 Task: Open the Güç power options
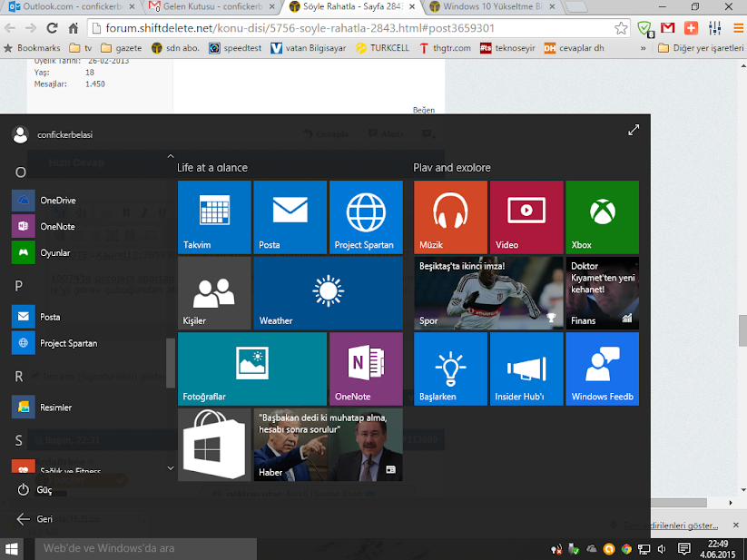pyautogui.click(x=34, y=490)
